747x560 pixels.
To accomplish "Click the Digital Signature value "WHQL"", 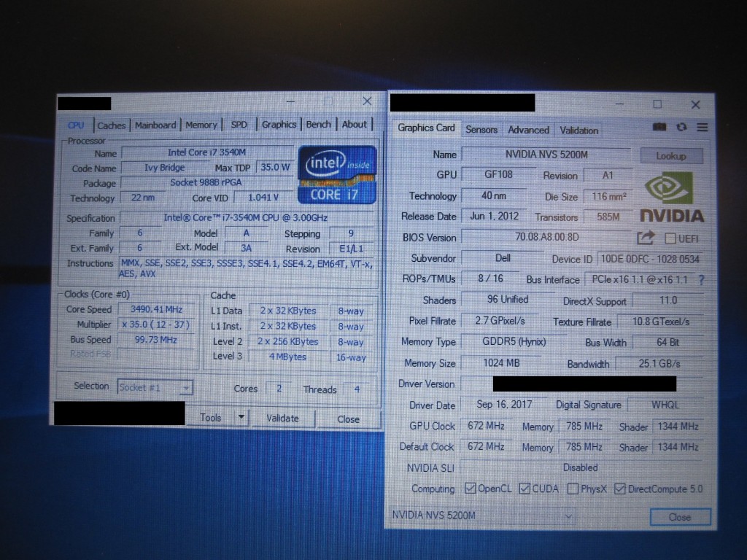I will pos(665,405).
